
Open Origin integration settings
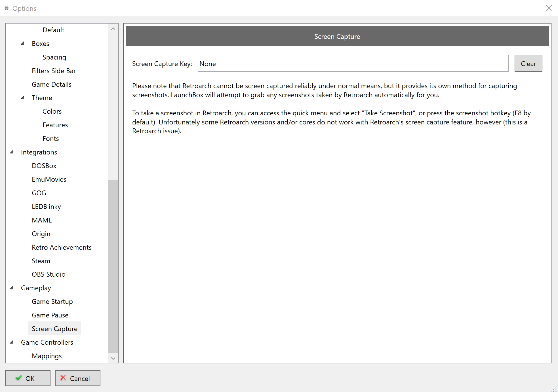point(41,234)
